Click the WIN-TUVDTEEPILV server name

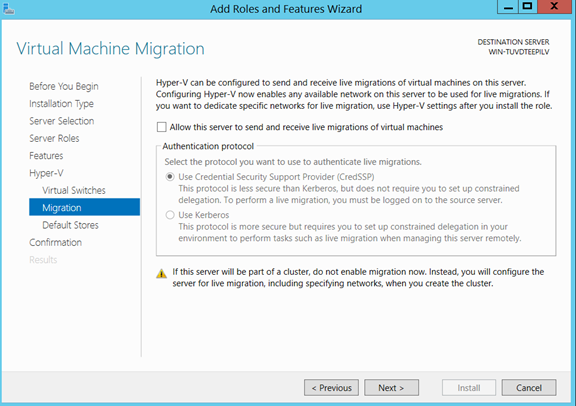[519, 52]
